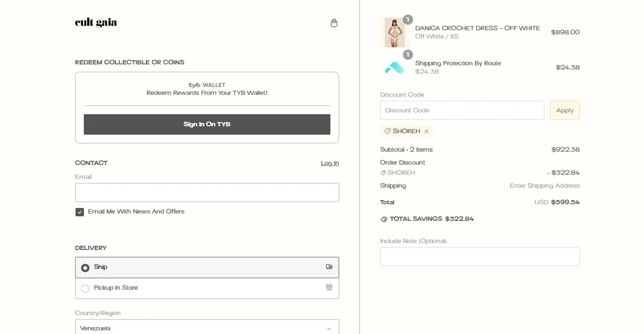Click Sign In On TYB button
The width and height of the screenshot is (644, 334).
pos(207,124)
